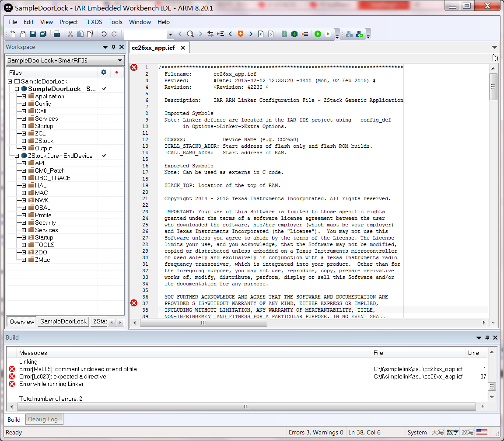Toggle bookmark with orange shield icon

tap(241, 34)
